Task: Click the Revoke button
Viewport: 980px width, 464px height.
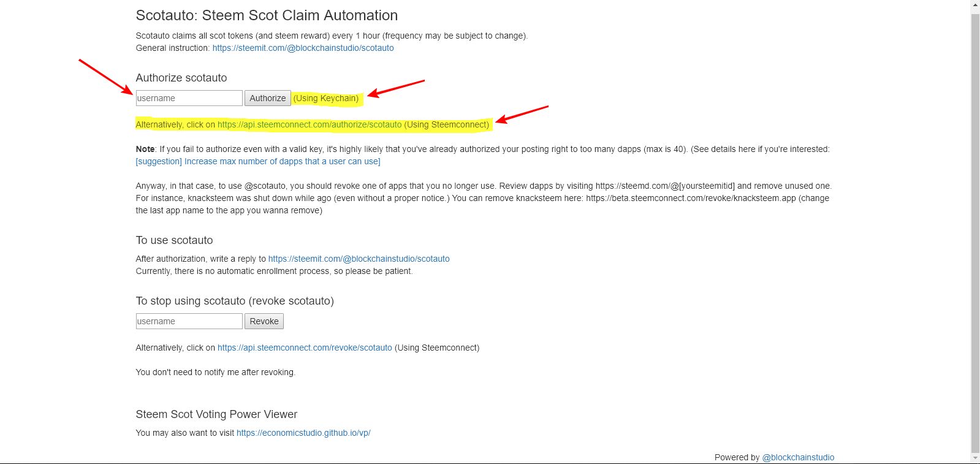Action: pos(264,321)
